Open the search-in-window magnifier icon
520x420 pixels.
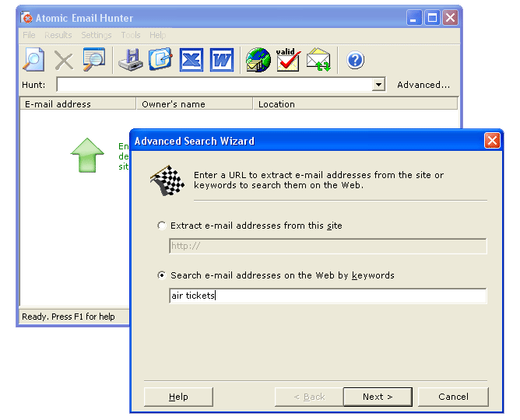pyautogui.click(x=94, y=60)
